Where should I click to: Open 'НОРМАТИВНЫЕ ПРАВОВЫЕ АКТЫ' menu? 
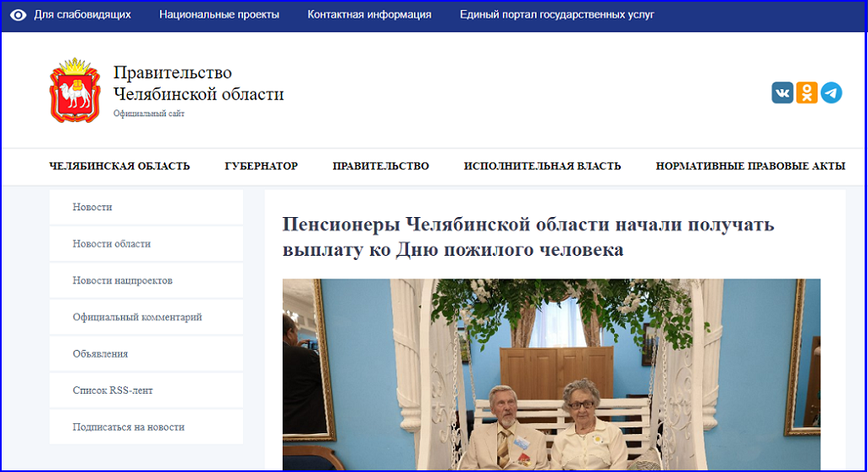coord(750,167)
